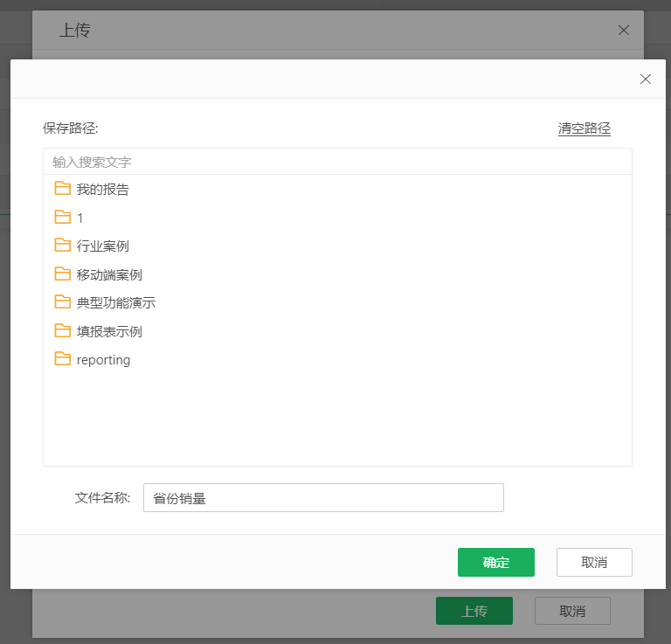The image size is (671, 644).
Task: Choose the 填报表示例 folder label
Action: 109,332
